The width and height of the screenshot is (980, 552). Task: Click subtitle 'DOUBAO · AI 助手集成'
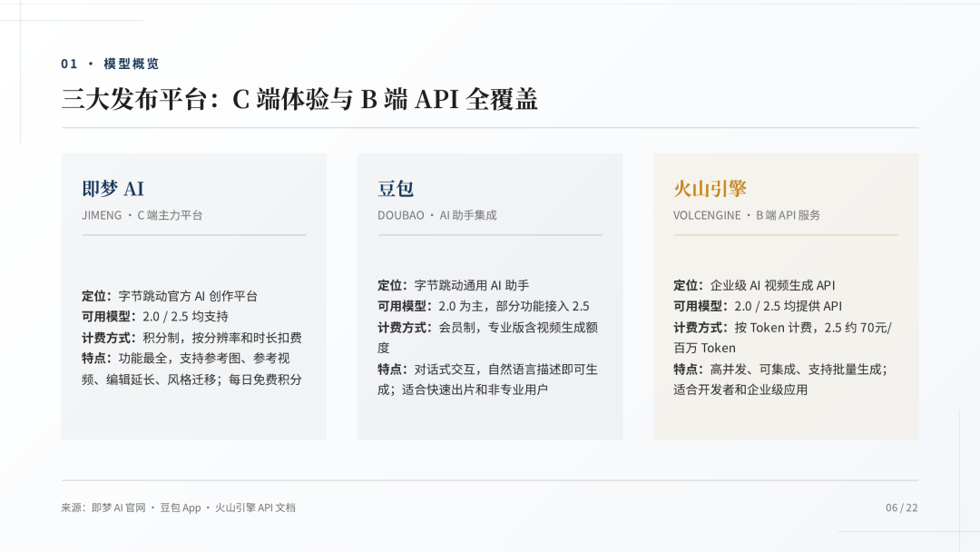(436, 215)
